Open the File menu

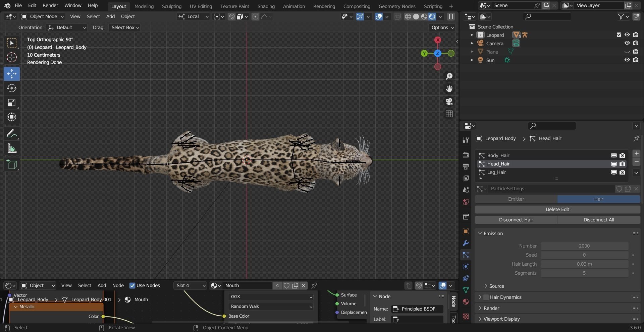18,5
